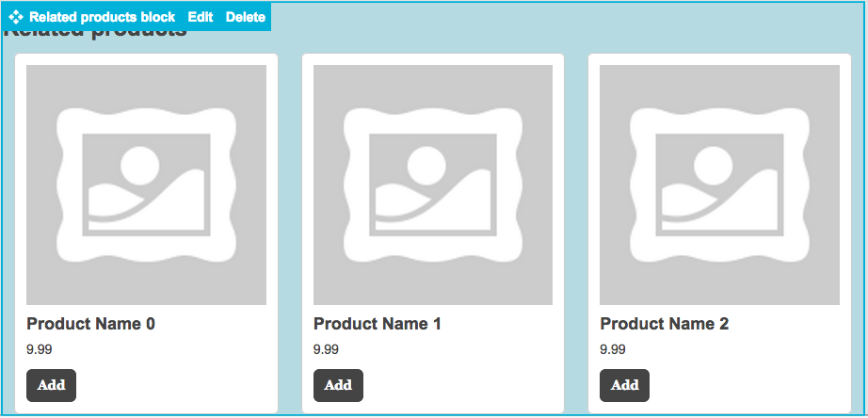This screenshot has width=868, height=418.
Task: Click the Product Name 1 title
Action: pos(377,324)
